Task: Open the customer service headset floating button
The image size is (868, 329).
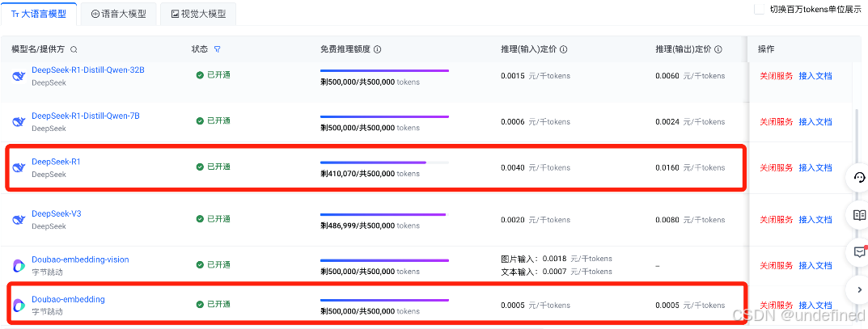Action: click(x=858, y=178)
